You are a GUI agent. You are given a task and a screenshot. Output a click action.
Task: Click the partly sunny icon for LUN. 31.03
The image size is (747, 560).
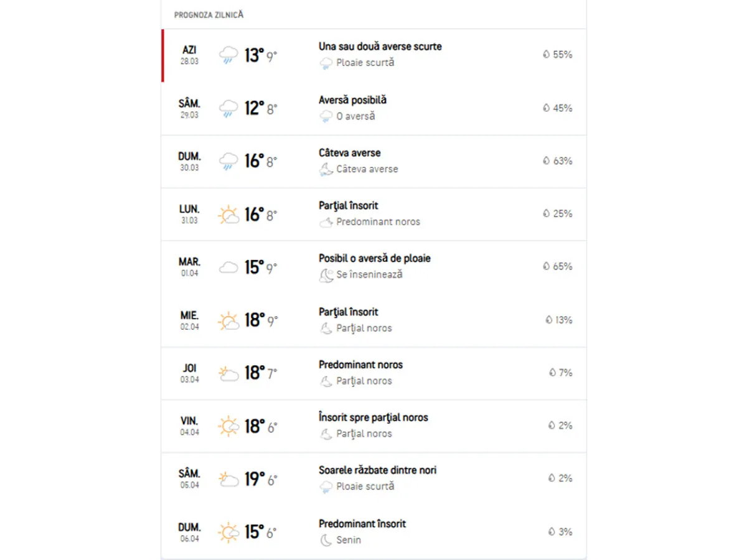click(x=228, y=215)
